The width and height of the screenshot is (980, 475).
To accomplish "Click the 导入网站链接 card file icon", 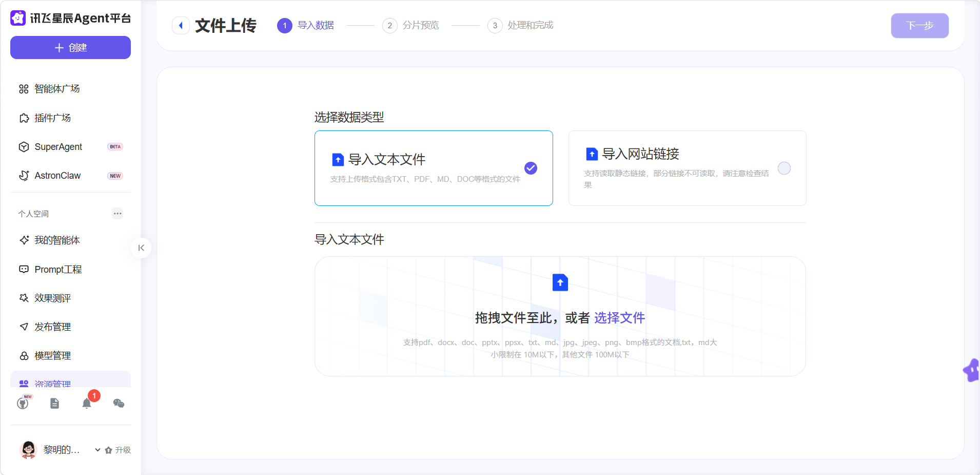I will pos(592,154).
